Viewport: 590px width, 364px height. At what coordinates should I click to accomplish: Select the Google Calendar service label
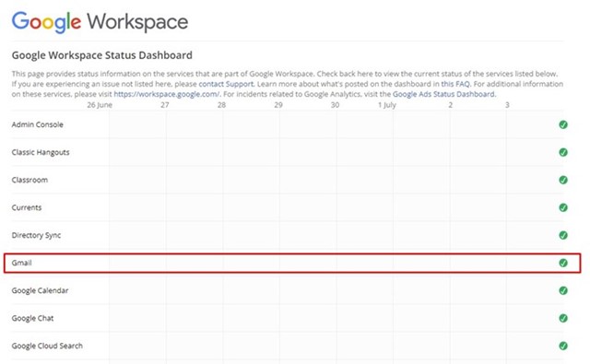coord(40,290)
